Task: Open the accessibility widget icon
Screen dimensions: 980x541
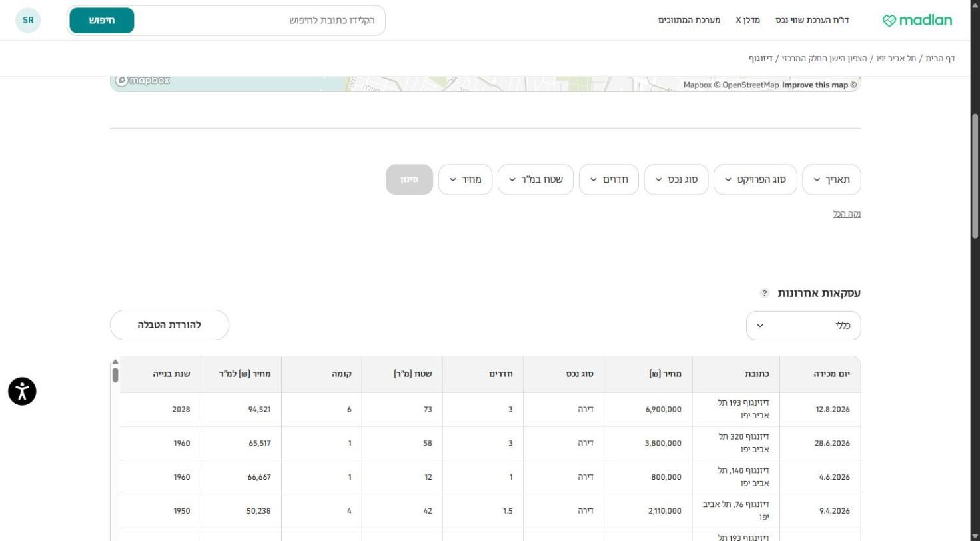Action: coord(22,391)
